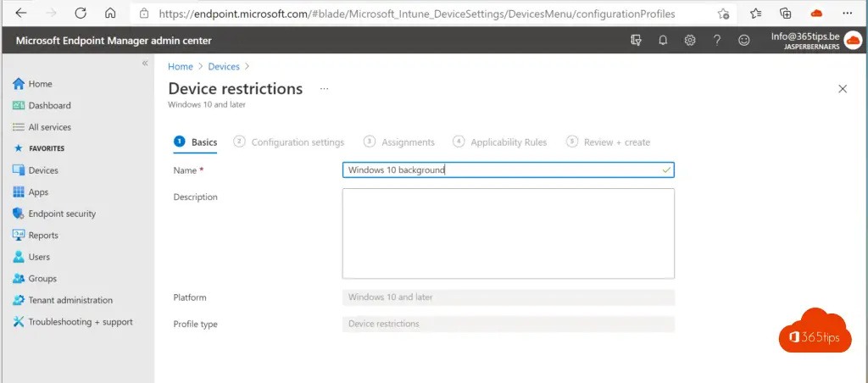Screen dimensions: 868x383
Task: Close the Device restrictions blade
Action: point(843,89)
